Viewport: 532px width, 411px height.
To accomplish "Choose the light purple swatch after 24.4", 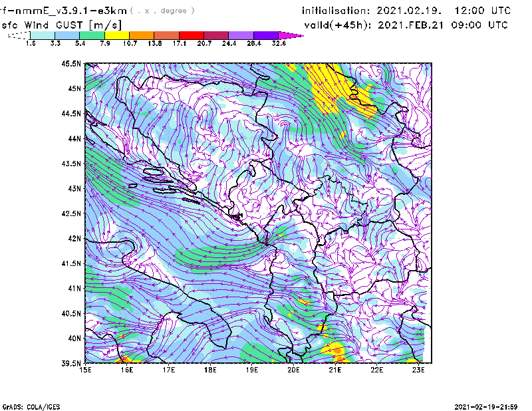I will tap(241, 35).
